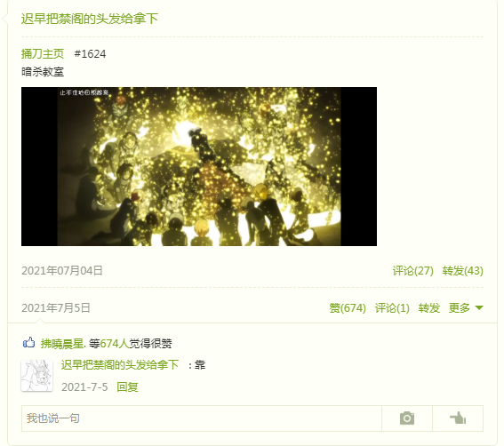Click 转发 next to 评论(1)
Screen dimensions: 504x446
click(429, 307)
